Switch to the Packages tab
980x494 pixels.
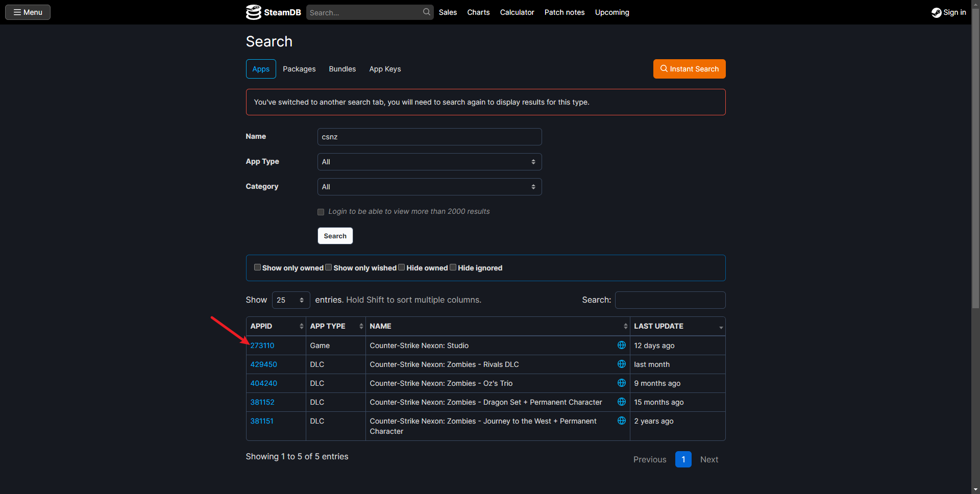(299, 69)
